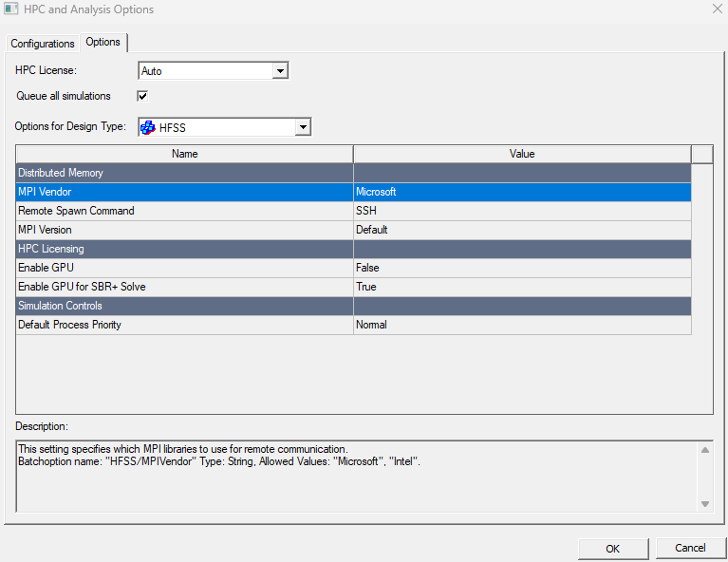The image size is (728, 562).
Task: Click the dialog title bar app icon
Action: (x=11, y=9)
